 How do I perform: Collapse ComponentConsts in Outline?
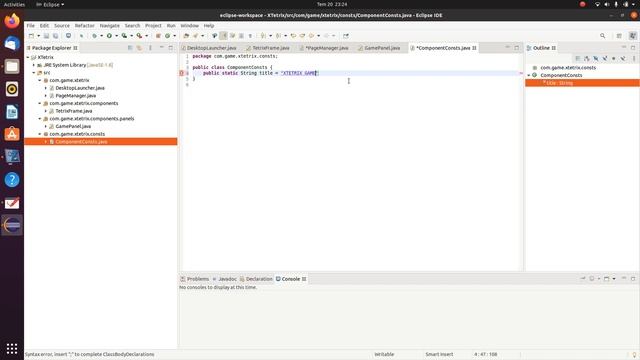[x=529, y=76]
